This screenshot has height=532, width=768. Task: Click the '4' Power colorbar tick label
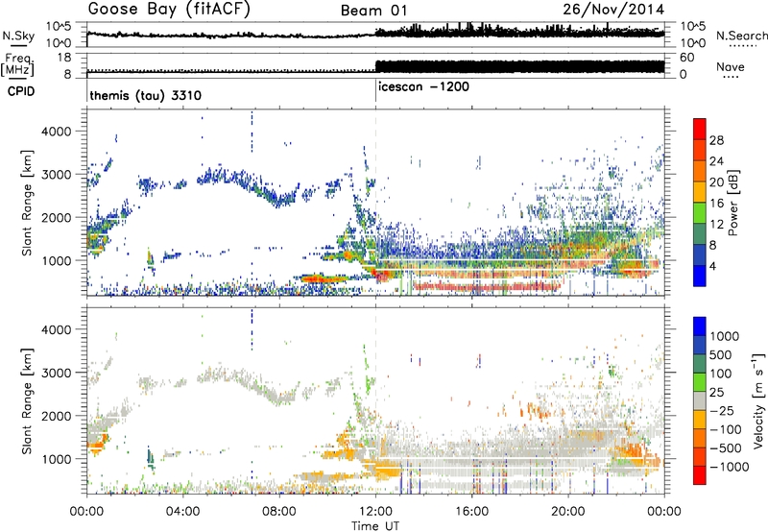713,266
